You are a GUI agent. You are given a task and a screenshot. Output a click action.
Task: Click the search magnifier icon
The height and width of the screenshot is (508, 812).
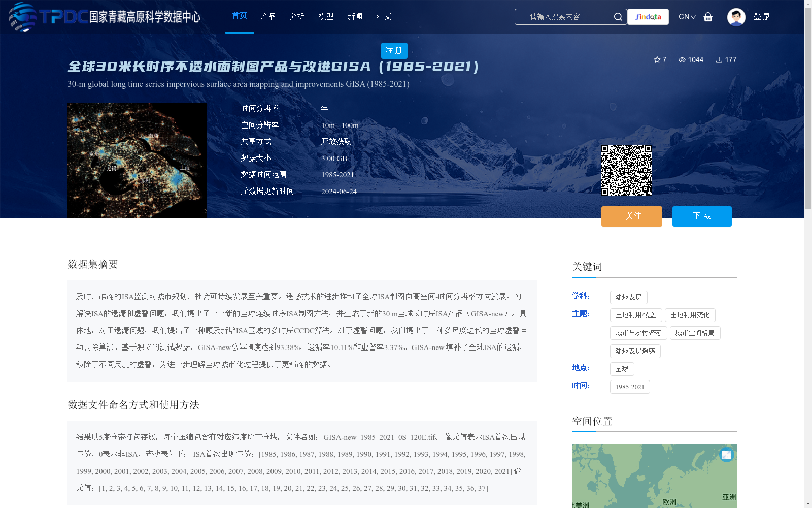[618, 16]
